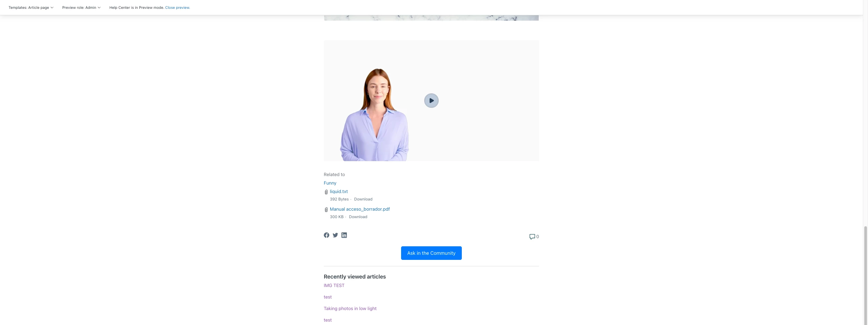The image size is (868, 325).
Task: Open the Templates: Article page dropdown
Action: [x=31, y=7]
